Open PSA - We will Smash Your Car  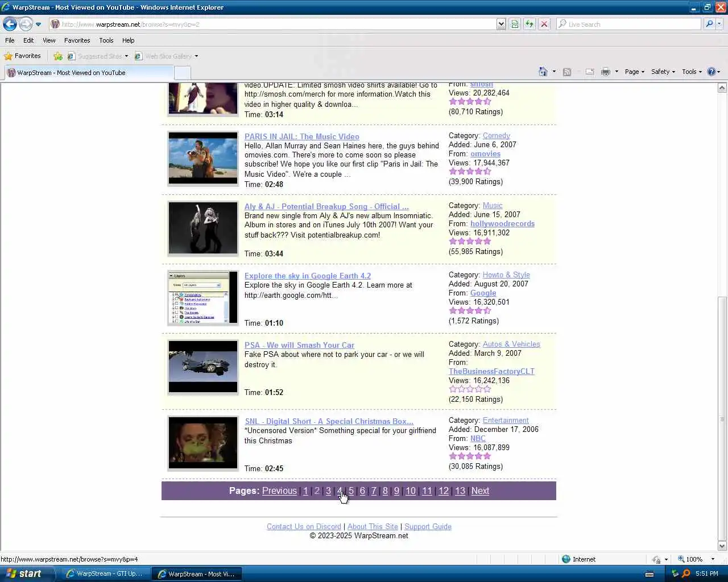click(299, 345)
